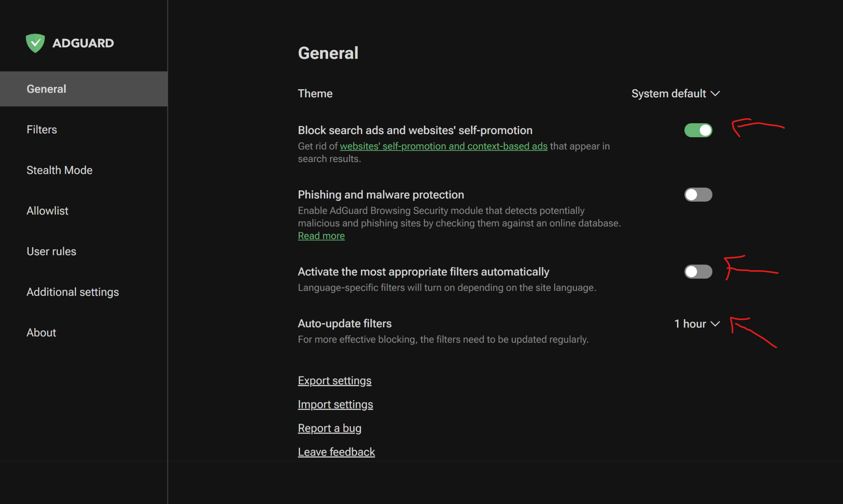Open the self-promotion and context-based ads link
The height and width of the screenshot is (504, 843).
[x=443, y=147]
